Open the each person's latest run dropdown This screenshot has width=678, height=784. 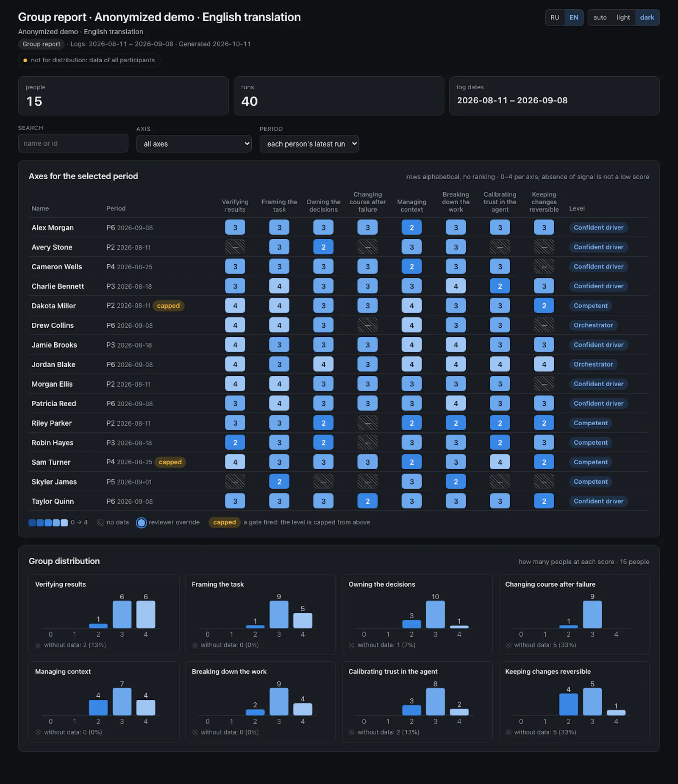pos(309,144)
